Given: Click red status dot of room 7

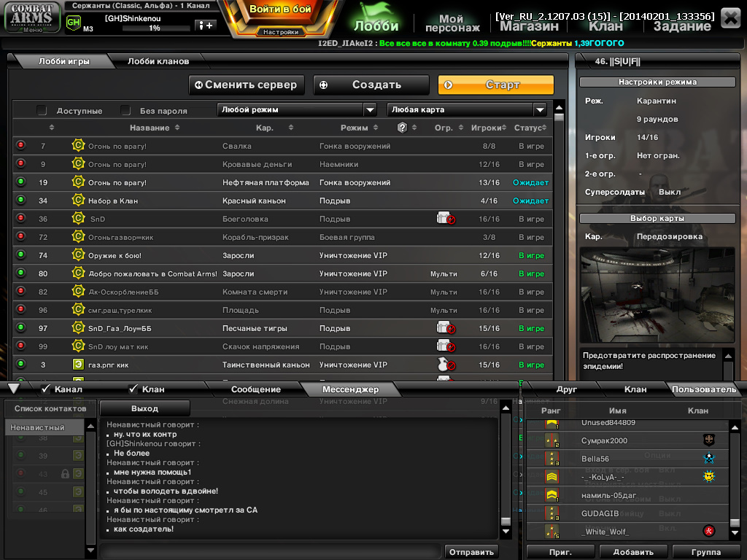Looking at the screenshot, I should (x=21, y=145).
